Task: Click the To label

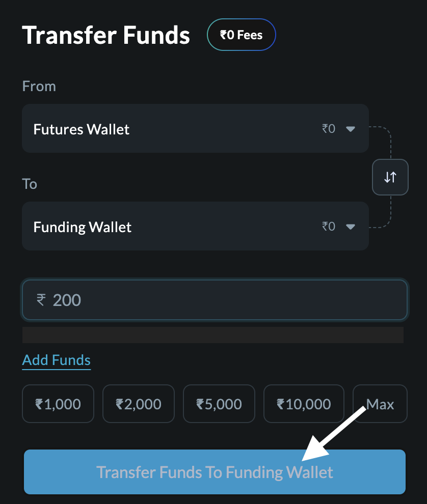Action: click(x=30, y=184)
